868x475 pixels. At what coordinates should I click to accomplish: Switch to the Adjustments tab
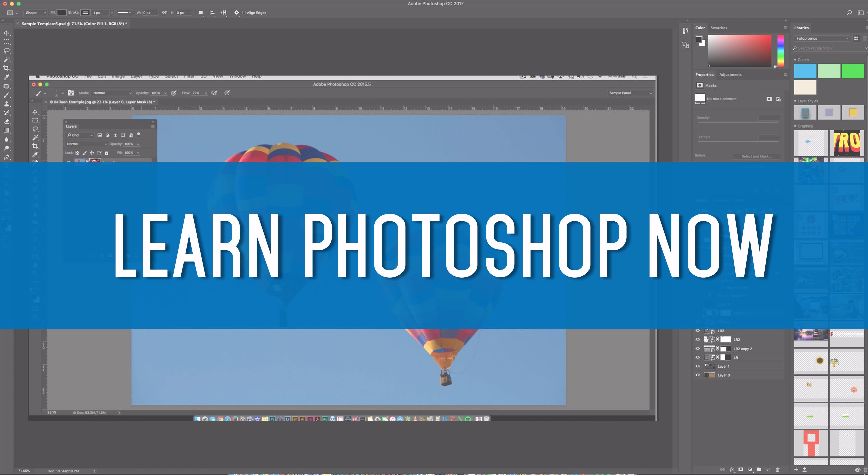(730, 74)
